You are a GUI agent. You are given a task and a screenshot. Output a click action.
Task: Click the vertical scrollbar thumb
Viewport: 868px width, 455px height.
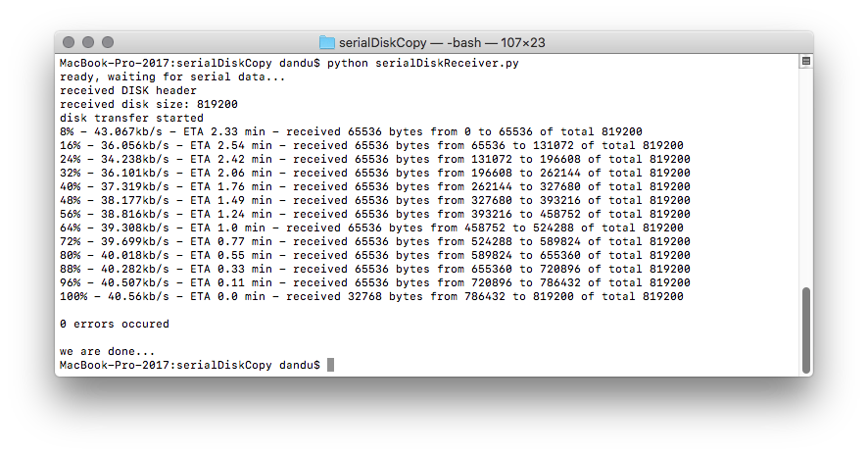(x=806, y=330)
